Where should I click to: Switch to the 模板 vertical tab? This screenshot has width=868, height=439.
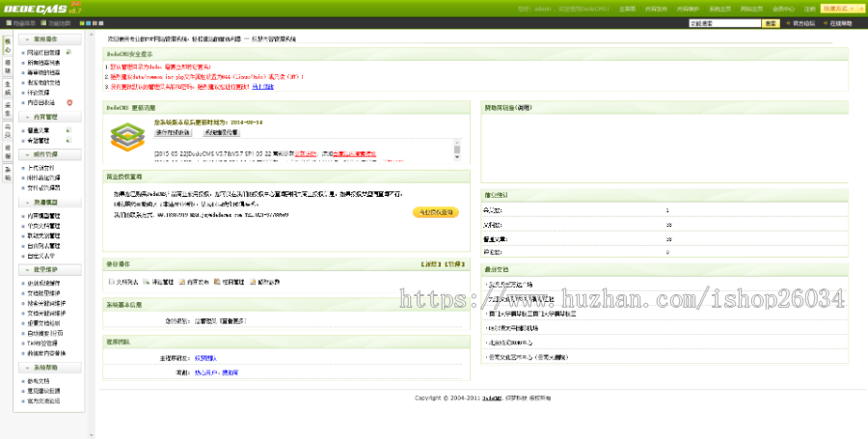(8, 151)
